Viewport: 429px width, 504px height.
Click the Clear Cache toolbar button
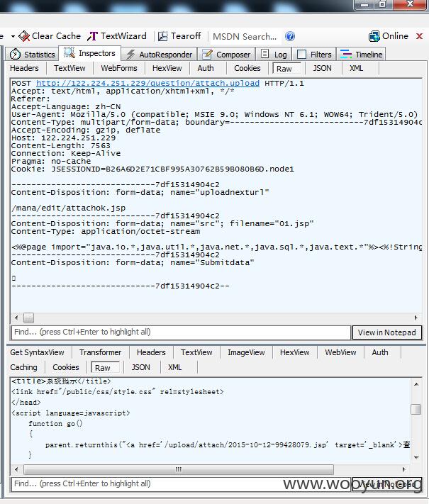click(50, 36)
